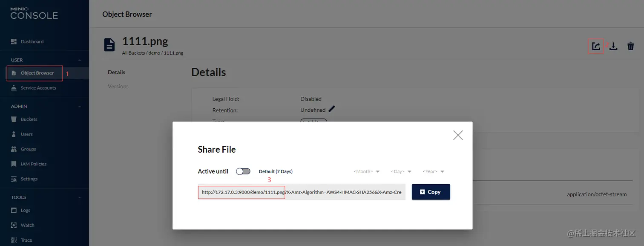Click the application/octet-stream value
The width and height of the screenshot is (644, 246).
click(x=597, y=194)
